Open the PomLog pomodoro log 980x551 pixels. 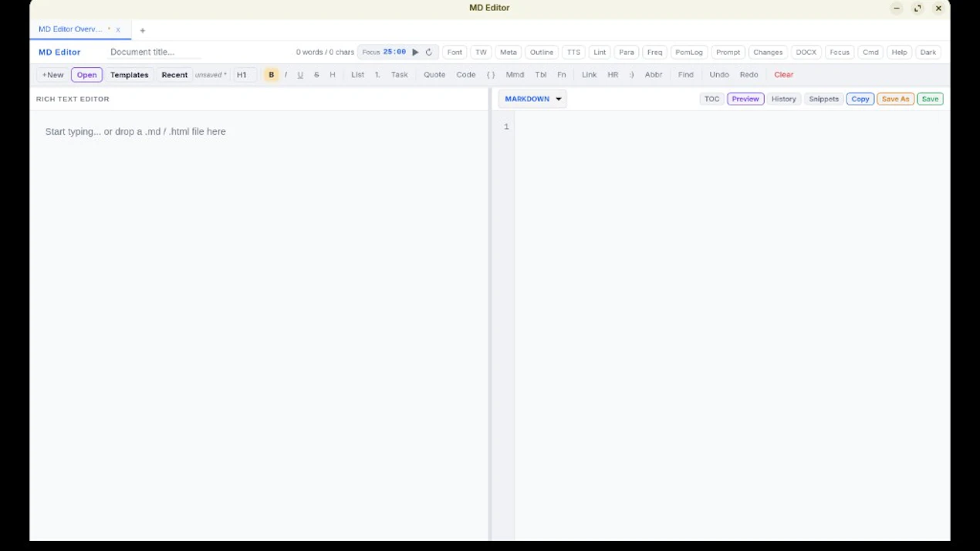pyautogui.click(x=689, y=52)
